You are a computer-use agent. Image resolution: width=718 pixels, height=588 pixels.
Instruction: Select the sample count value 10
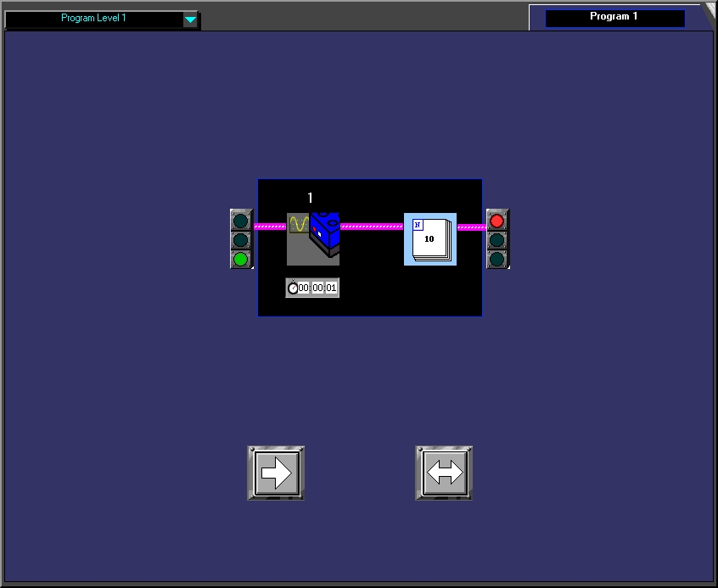pyautogui.click(x=429, y=239)
